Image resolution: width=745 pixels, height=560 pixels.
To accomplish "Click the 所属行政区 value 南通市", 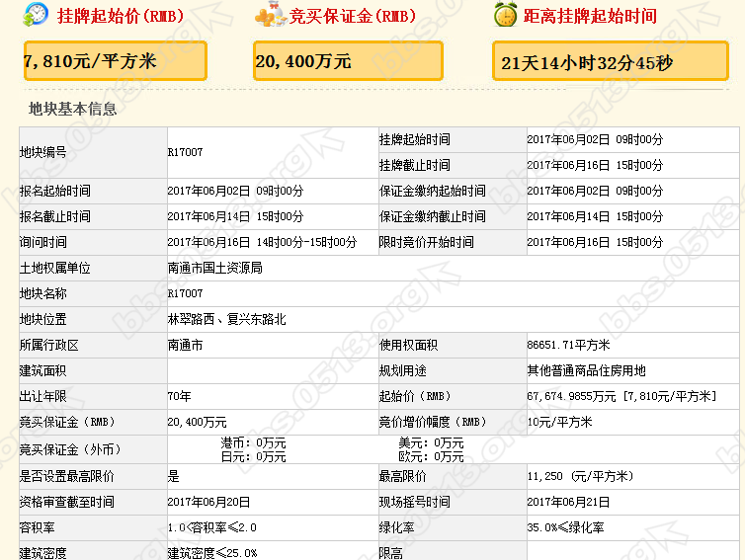I will click(x=186, y=345).
